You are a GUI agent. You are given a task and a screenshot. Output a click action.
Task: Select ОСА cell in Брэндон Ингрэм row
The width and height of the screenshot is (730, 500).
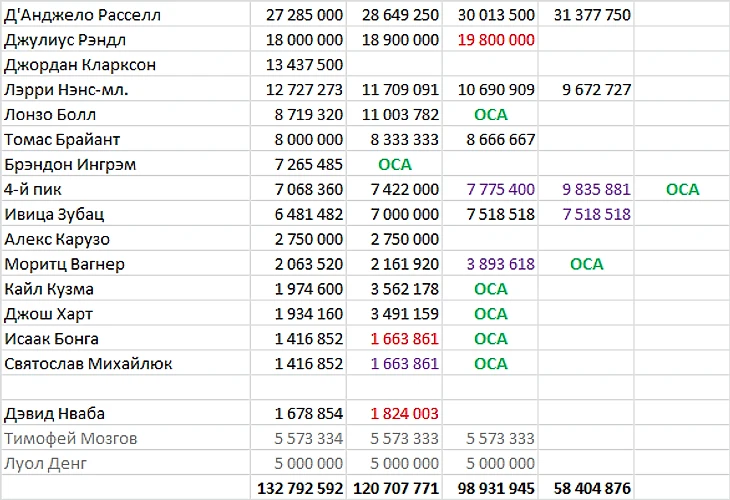click(x=394, y=164)
